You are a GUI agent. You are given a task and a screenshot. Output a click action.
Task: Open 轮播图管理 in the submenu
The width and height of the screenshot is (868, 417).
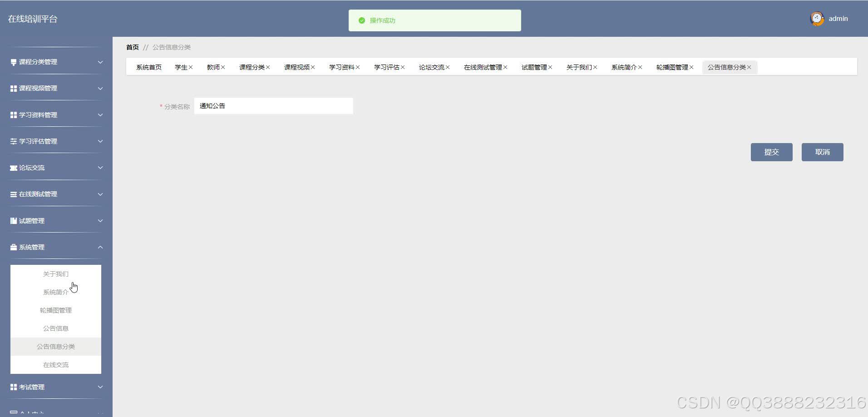point(56,310)
